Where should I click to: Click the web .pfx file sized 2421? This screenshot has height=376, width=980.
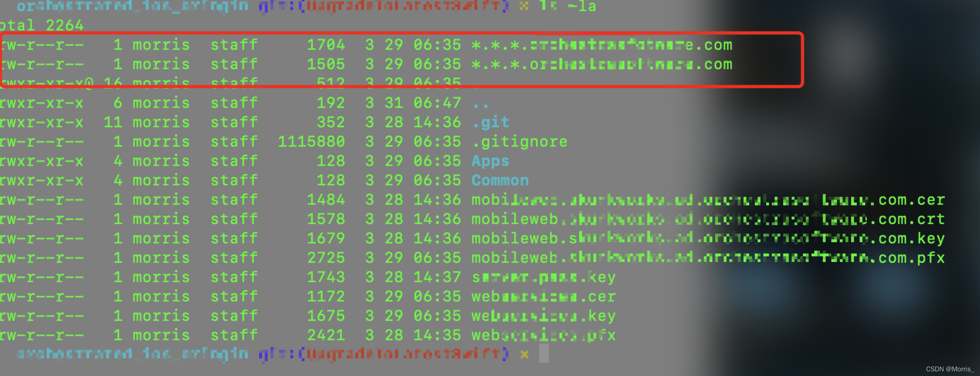pyautogui.click(x=544, y=335)
